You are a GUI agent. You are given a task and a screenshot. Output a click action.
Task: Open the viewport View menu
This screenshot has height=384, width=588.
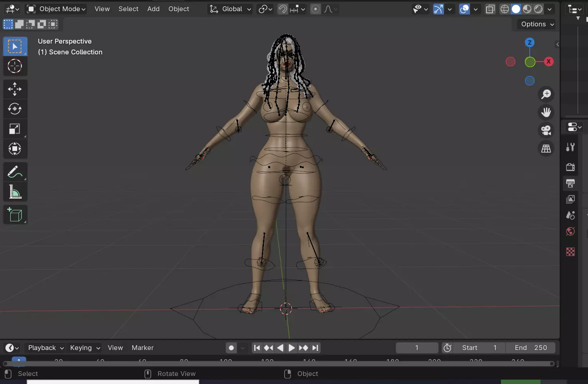click(x=102, y=9)
